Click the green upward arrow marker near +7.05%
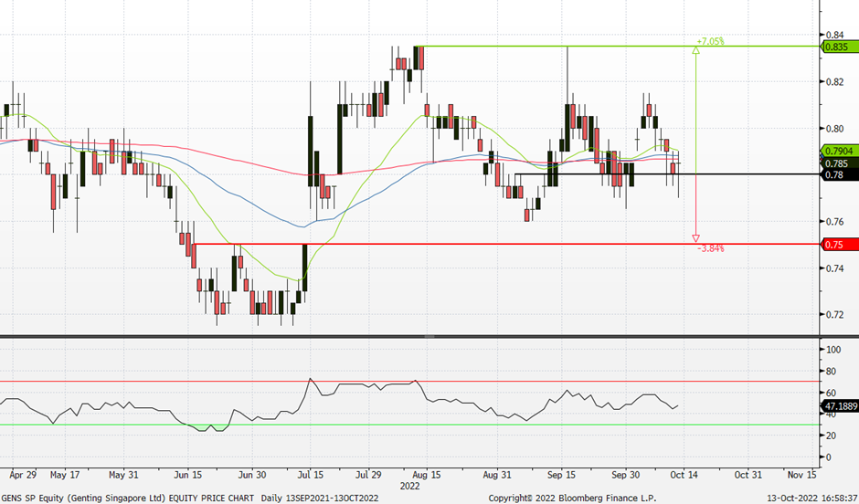 click(x=696, y=51)
